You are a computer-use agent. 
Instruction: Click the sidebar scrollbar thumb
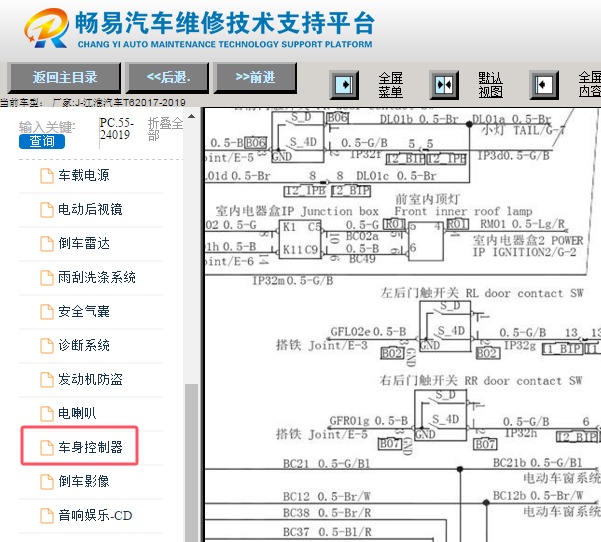(x=191, y=462)
